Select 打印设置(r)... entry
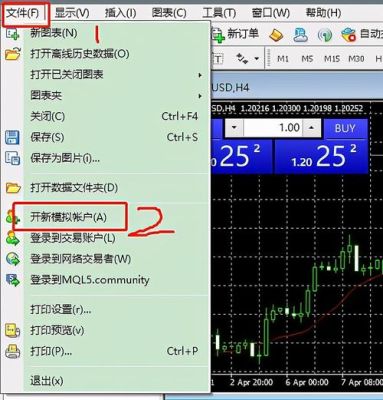This screenshot has height=400, width=383. [x=117, y=310]
